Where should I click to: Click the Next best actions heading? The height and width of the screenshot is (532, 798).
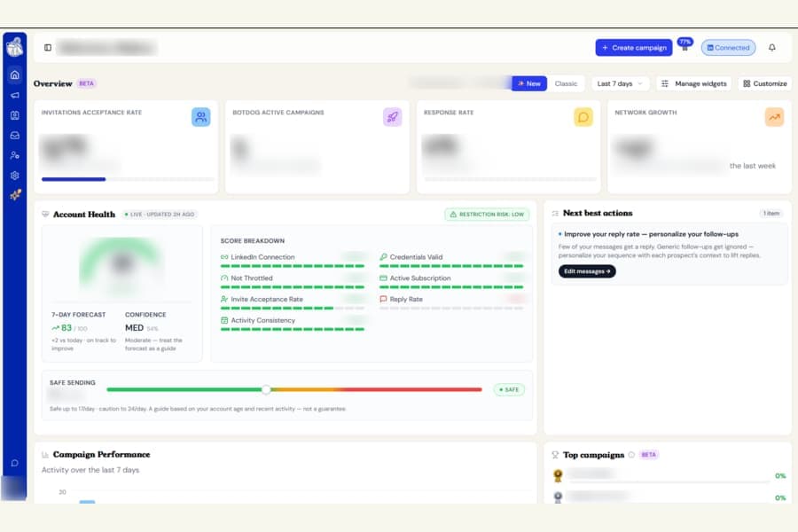(x=598, y=213)
